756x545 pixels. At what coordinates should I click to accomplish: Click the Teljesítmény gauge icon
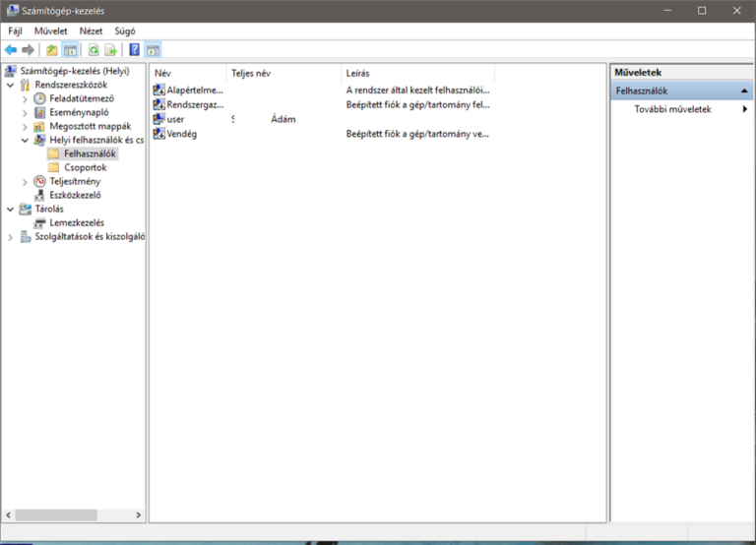39,181
